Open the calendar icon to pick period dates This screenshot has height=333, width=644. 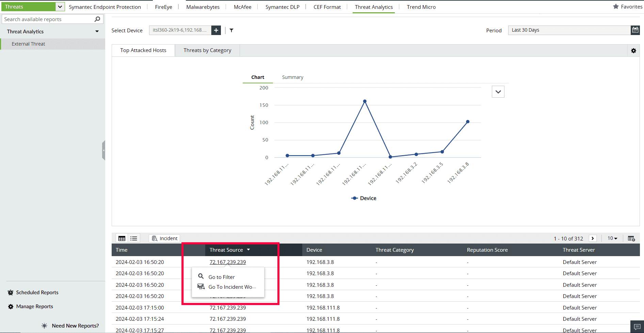click(x=635, y=30)
